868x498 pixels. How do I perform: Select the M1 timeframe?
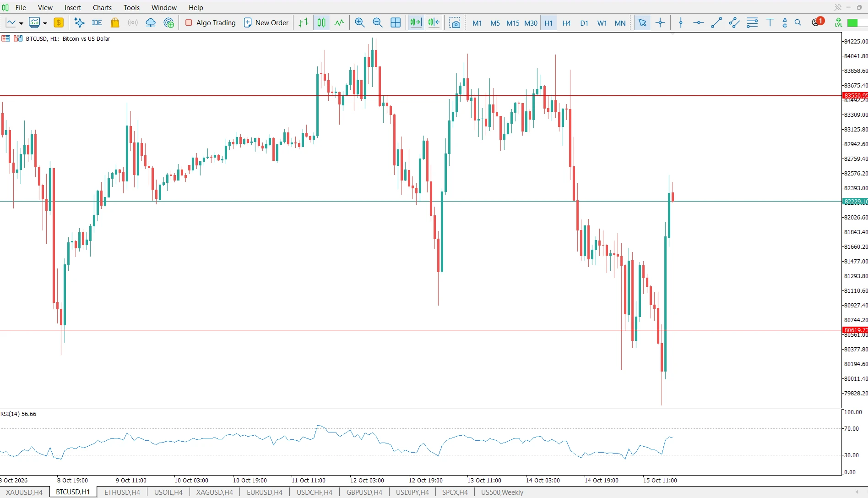[x=477, y=23]
